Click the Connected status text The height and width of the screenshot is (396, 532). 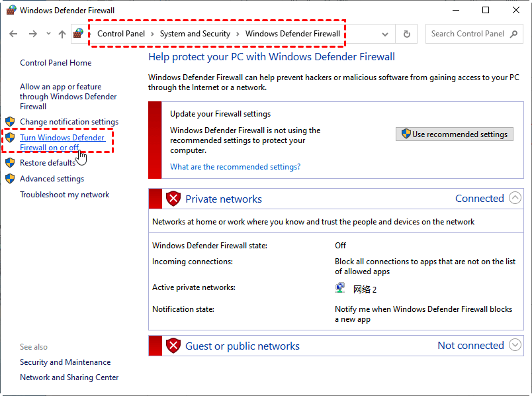pos(480,199)
